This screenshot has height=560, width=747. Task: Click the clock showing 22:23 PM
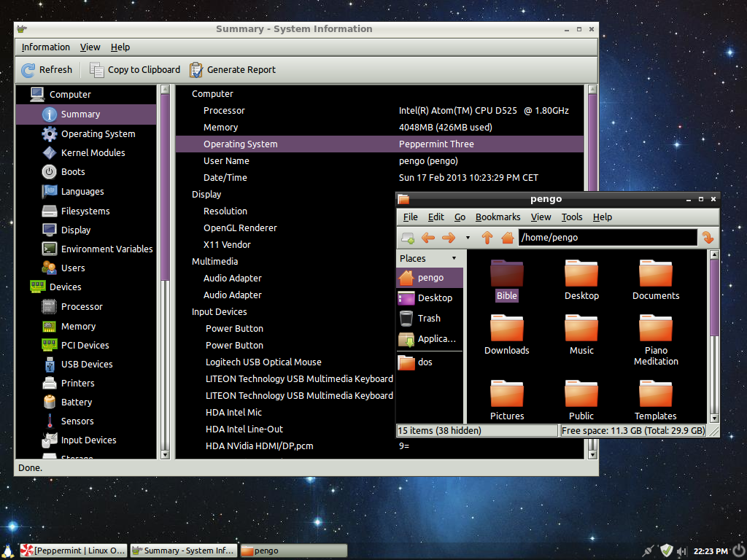click(711, 551)
